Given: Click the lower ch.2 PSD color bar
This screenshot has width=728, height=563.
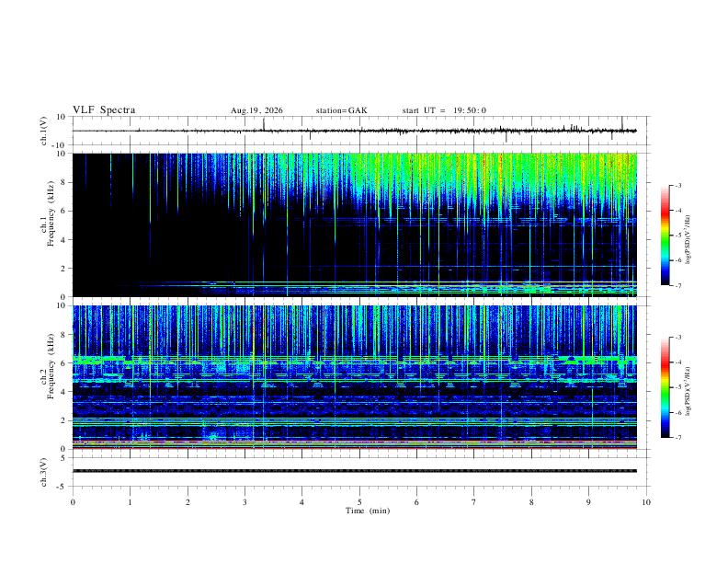Looking at the screenshot, I should 665,387.
